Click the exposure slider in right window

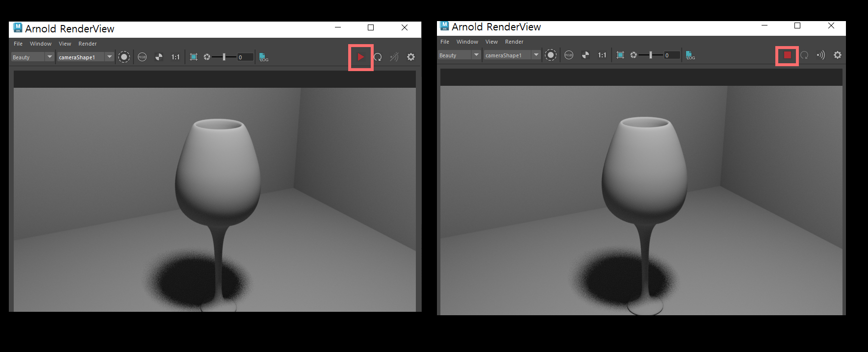651,55
